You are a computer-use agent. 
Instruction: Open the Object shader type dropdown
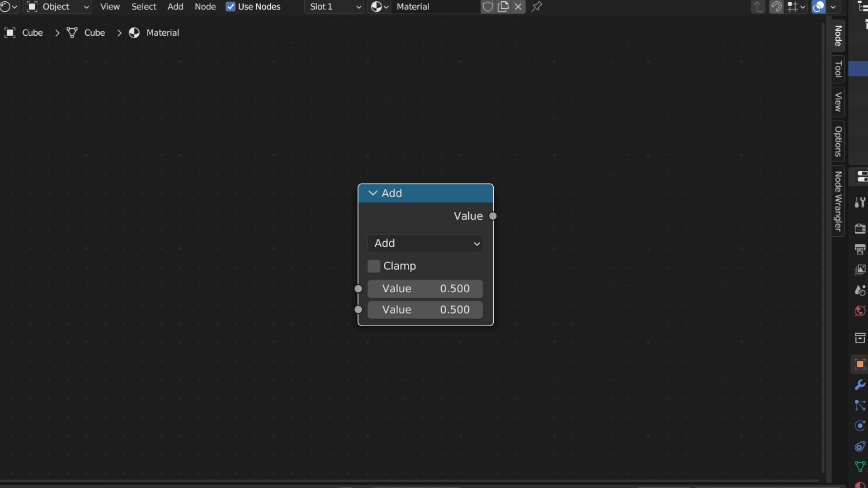coord(57,7)
